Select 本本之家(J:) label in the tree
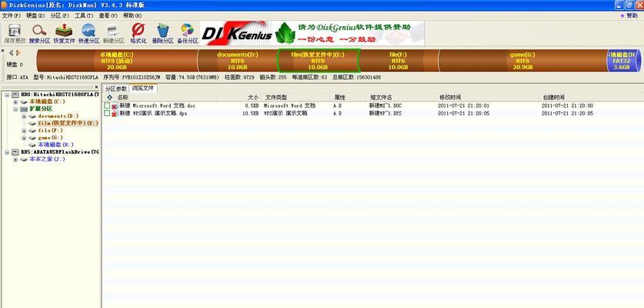 (x=47, y=159)
